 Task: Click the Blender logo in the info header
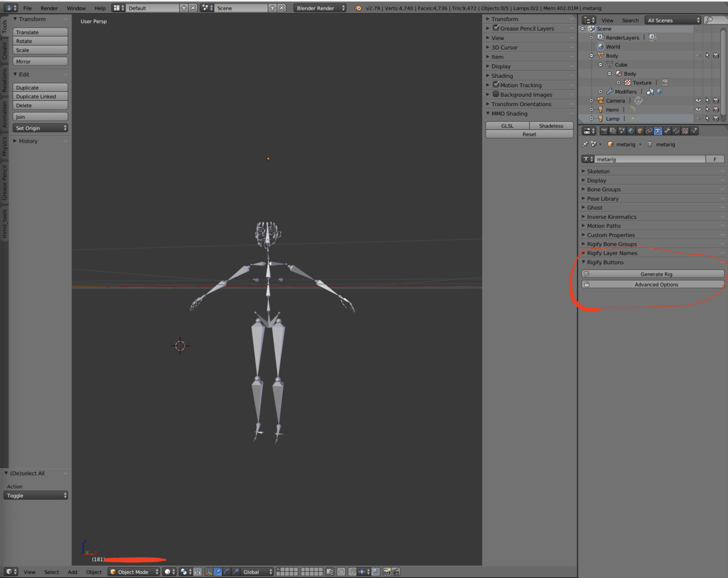pos(358,8)
